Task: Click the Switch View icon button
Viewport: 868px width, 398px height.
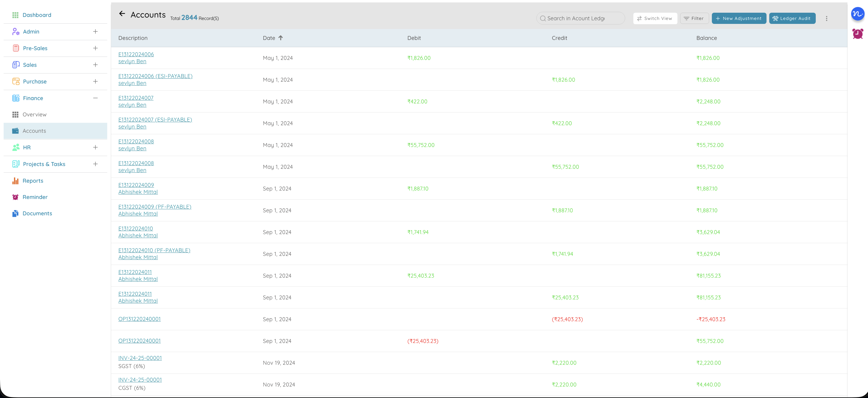Action: point(640,18)
